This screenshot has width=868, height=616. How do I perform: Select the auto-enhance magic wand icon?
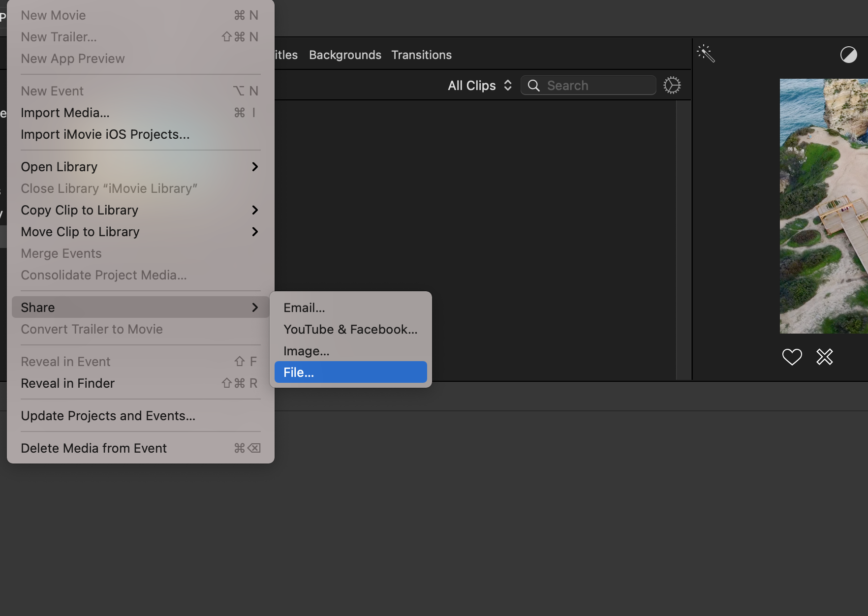(706, 54)
